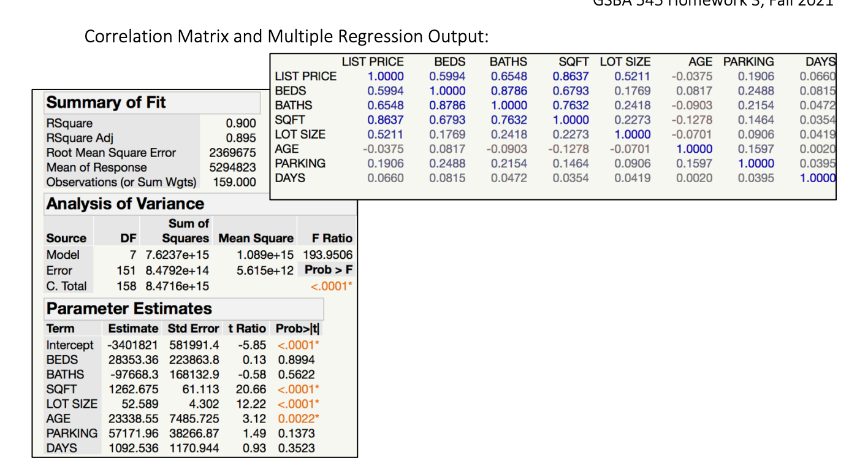The width and height of the screenshot is (868, 471).
Task: Click the AGE p-value 0.0022*
Action: [299, 418]
